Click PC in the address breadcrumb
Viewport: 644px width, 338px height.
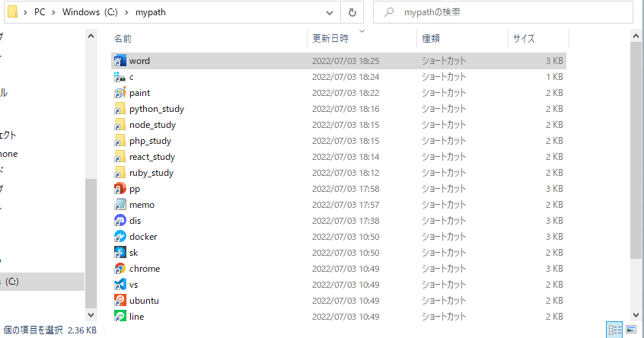40,12
